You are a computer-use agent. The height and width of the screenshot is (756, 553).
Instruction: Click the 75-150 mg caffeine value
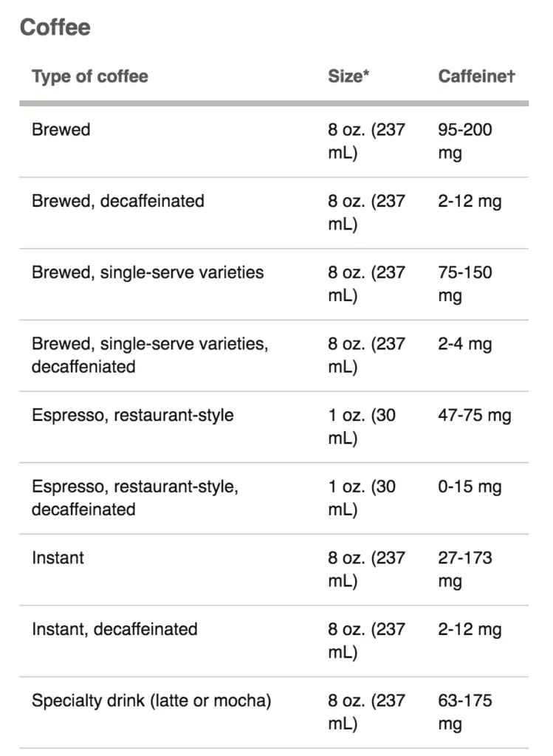tap(464, 283)
